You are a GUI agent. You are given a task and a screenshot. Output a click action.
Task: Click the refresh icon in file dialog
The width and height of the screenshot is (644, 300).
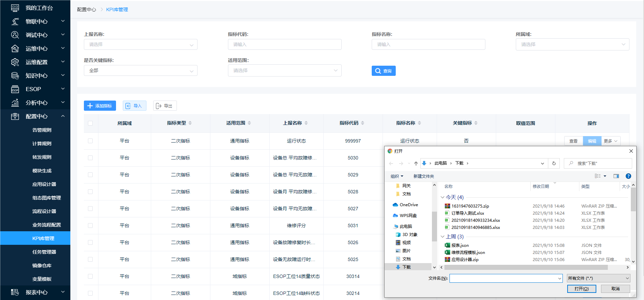554,163
